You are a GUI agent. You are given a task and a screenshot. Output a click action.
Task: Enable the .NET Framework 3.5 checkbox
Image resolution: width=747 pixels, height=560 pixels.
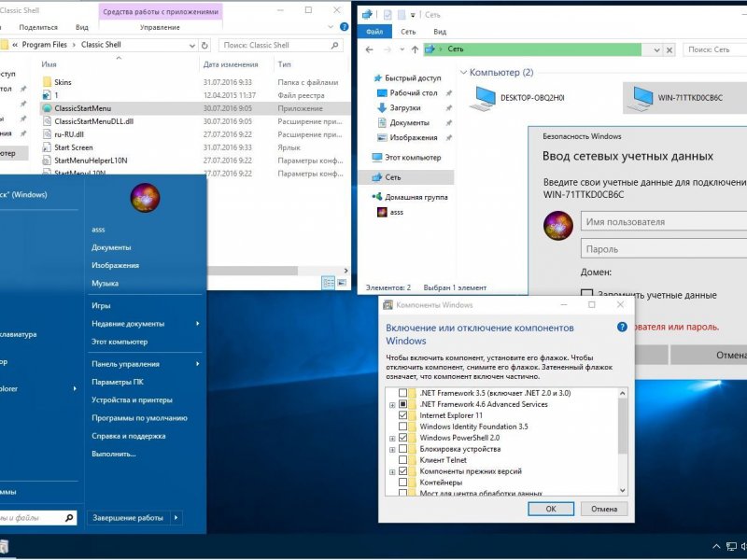(402, 393)
